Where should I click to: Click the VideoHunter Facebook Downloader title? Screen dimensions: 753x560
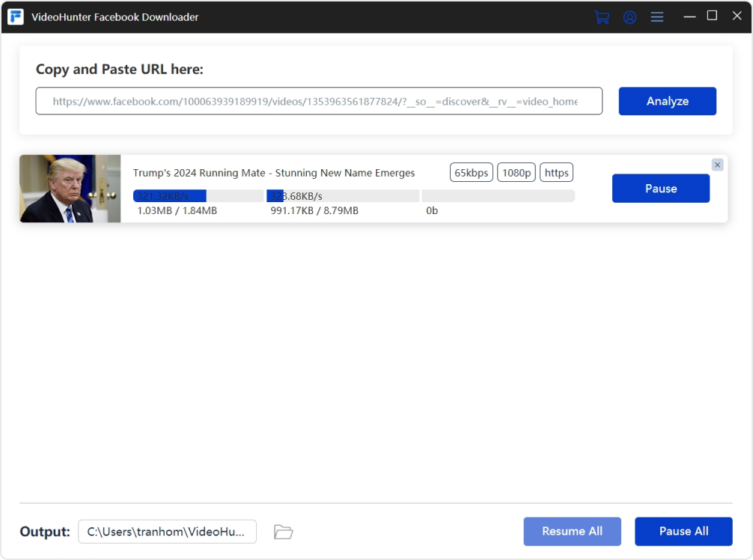pyautogui.click(x=115, y=17)
